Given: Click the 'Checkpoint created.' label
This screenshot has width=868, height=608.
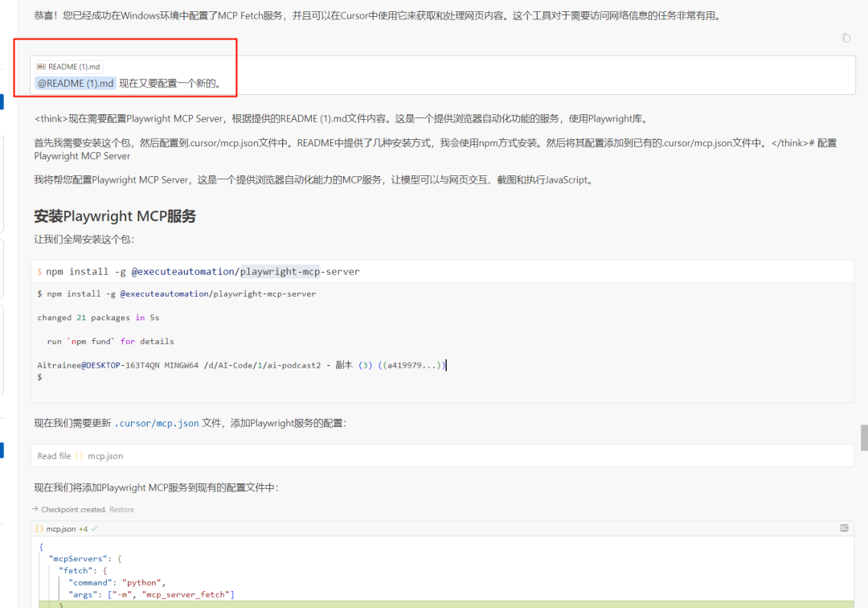Looking at the screenshot, I should pos(74,509).
